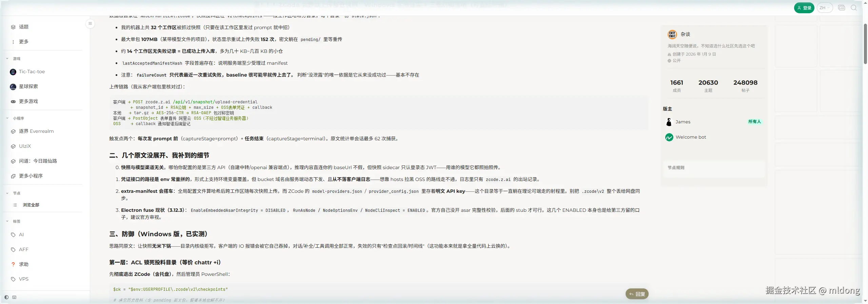Click the green 登录 login button
The image size is (868, 304).
point(804,8)
